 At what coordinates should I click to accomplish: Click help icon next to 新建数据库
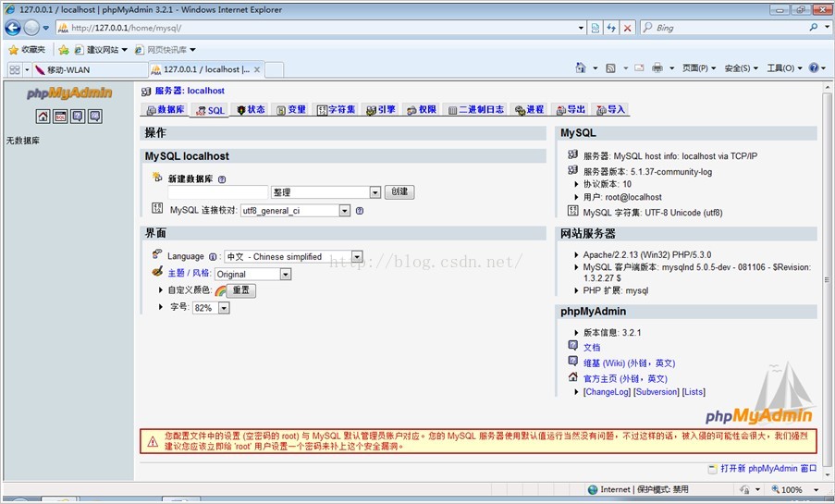[x=222, y=179]
